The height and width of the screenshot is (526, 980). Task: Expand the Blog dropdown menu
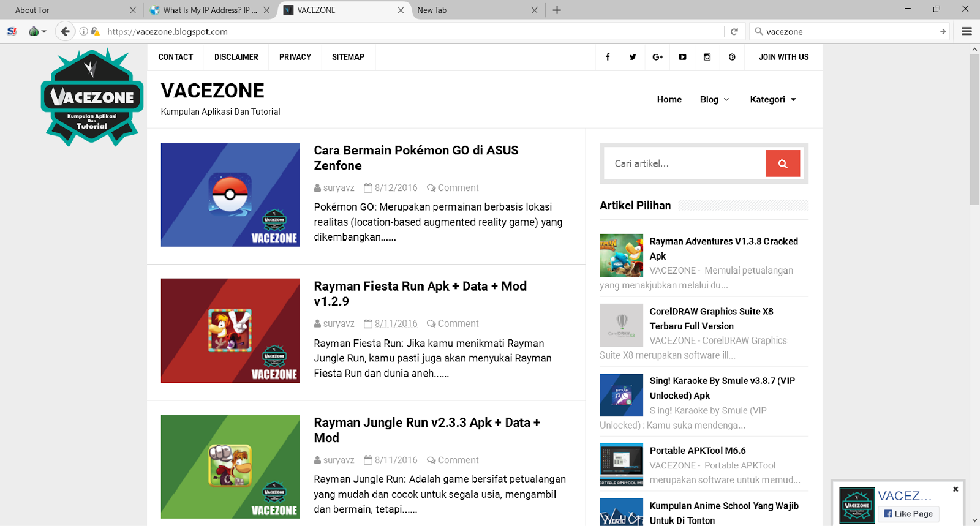(715, 99)
